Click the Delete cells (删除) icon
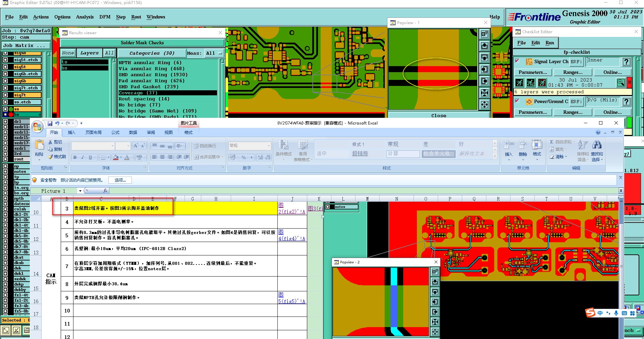The image size is (644, 339). [523, 145]
